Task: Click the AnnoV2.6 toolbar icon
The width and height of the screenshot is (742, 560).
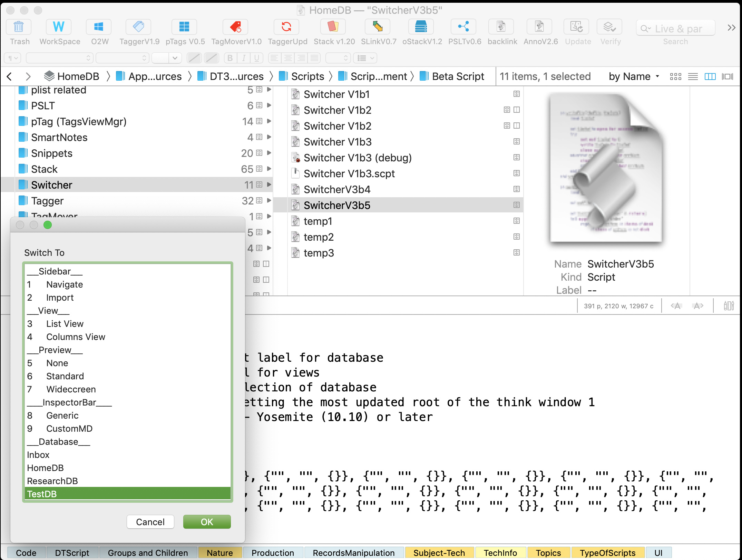Action: pos(540,27)
